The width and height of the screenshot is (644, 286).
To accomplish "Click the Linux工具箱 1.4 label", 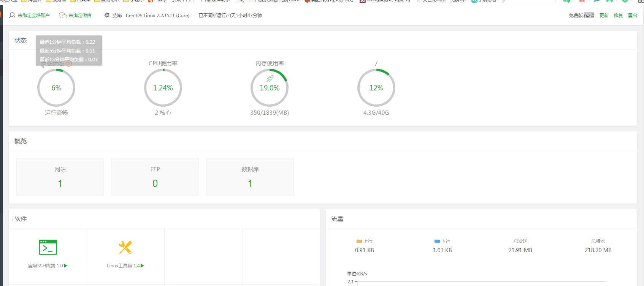I will click(x=123, y=266).
